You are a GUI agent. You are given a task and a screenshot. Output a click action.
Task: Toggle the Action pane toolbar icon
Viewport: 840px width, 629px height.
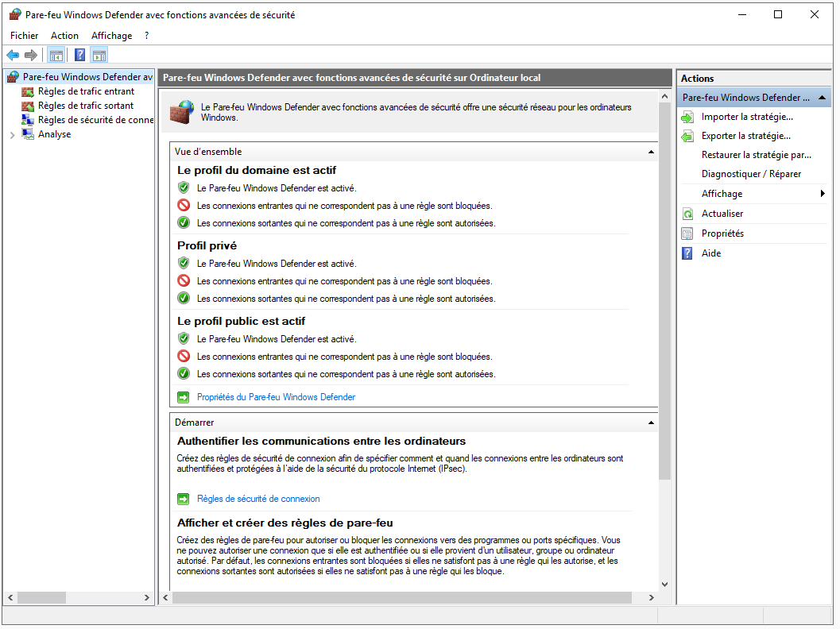[99, 55]
